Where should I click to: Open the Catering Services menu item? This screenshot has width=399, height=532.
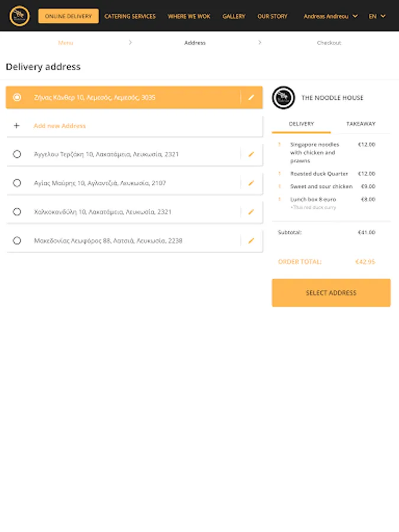pos(130,17)
